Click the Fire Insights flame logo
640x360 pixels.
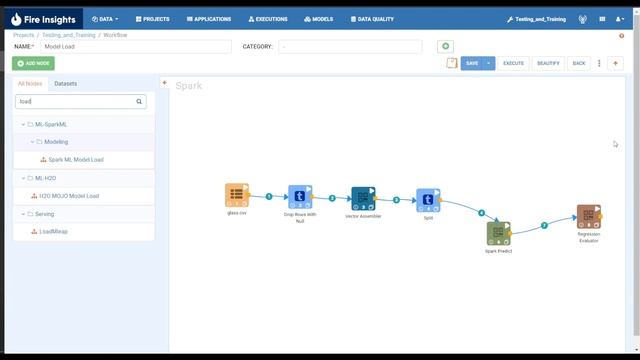click(16, 19)
